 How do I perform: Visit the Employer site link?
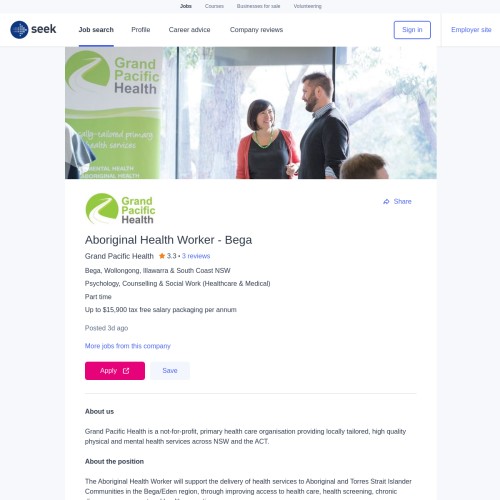[471, 30]
